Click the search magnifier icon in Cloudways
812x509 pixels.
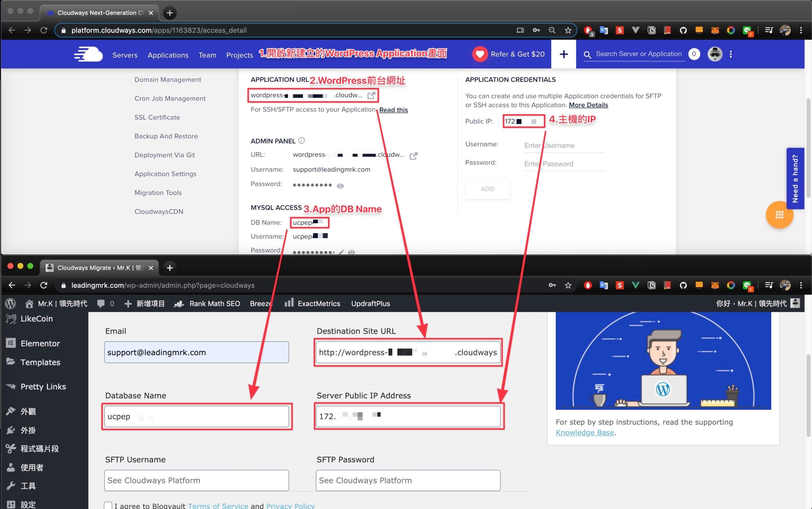[x=587, y=55]
